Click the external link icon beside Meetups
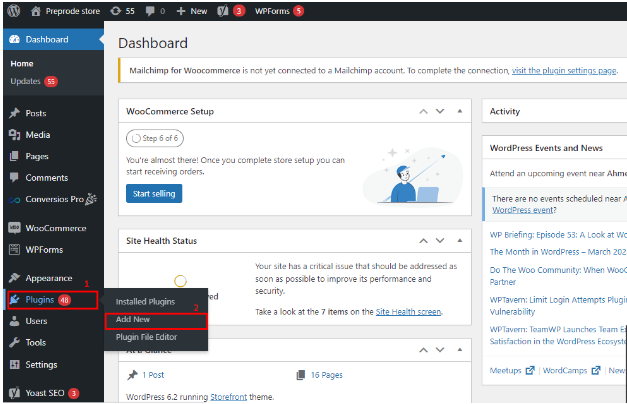627x404 pixels. coord(530,370)
